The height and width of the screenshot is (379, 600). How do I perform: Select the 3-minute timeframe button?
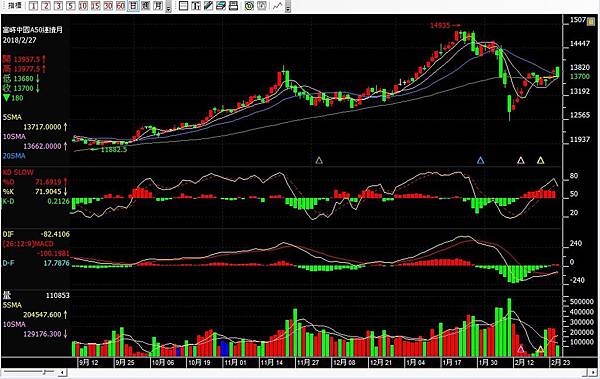(59, 6)
